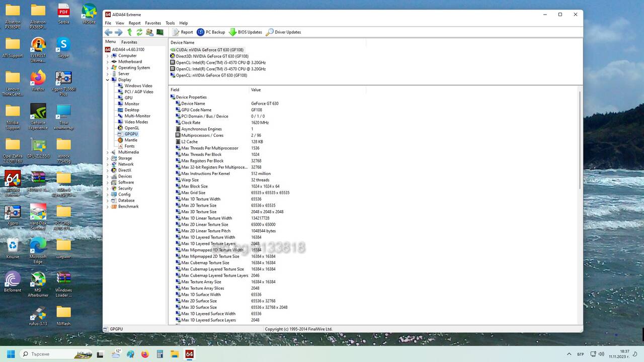Click the properties list vertical scrollbar

(x=580, y=141)
